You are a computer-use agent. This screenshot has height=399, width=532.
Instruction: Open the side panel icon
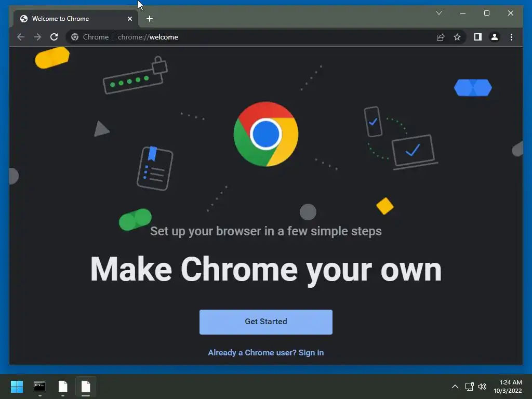(x=478, y=37)
